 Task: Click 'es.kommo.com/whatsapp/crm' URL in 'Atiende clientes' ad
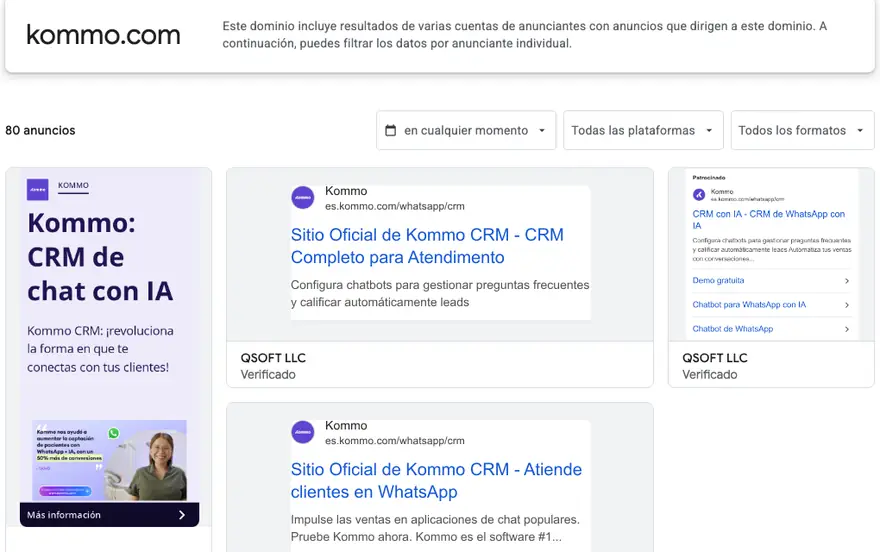395,440
